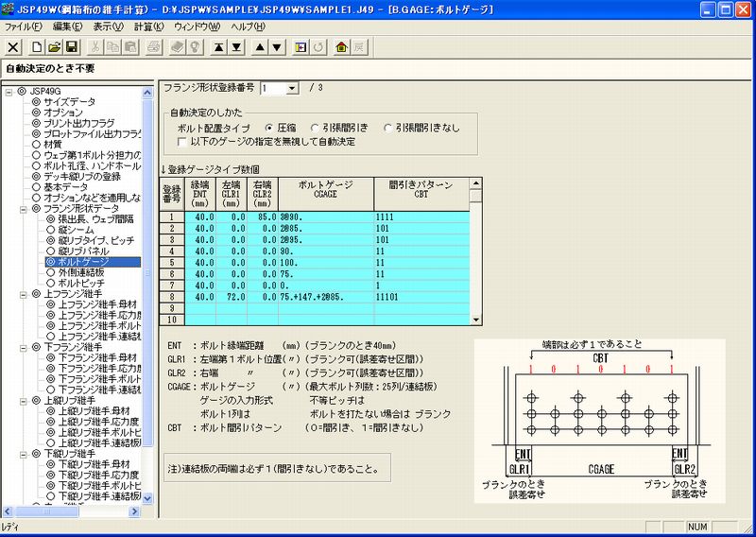This screenshot has height=537, width=756.
Task: Select サイズデータ in the tree
Action: click(x=69, y=101)
